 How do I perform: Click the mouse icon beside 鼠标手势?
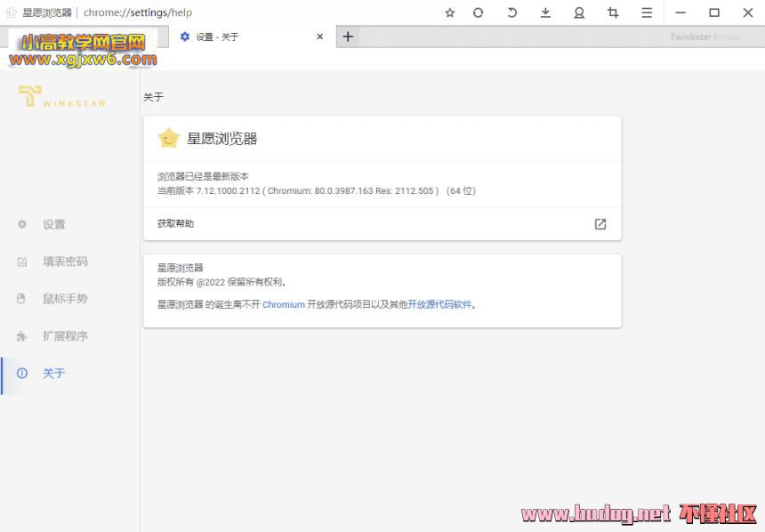tap(21, 299)
